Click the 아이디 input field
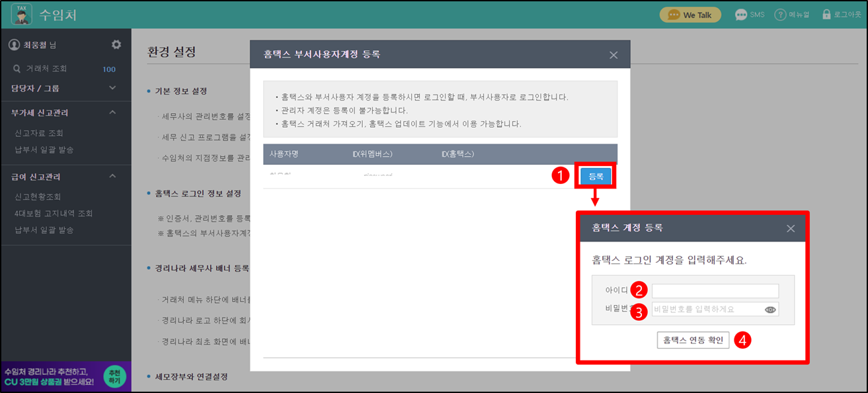The width and height of the screenshot is (868, 393). tap(715, 291)
